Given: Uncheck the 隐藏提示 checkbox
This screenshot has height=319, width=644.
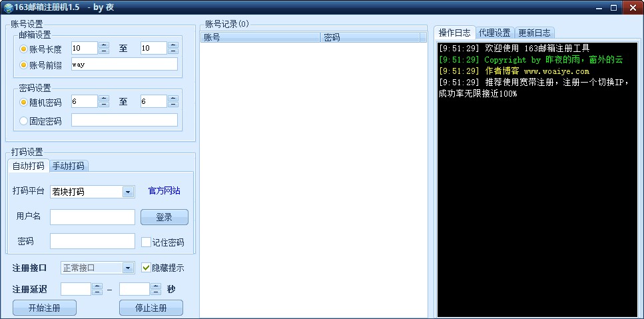Looking at the screenshot, I should tap(147, 268).
